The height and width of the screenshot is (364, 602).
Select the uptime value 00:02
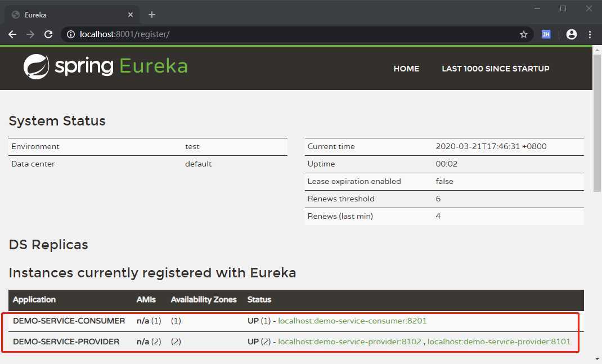447,164
